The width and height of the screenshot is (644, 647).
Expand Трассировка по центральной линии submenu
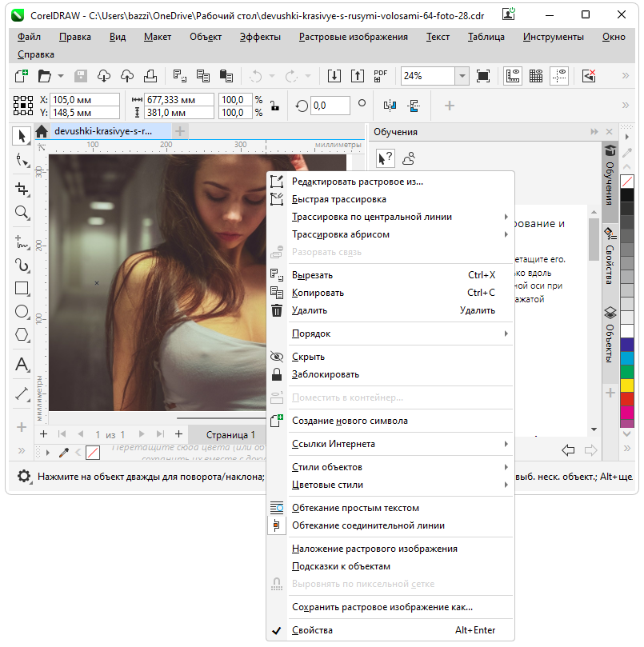click(x=390, y=217)
